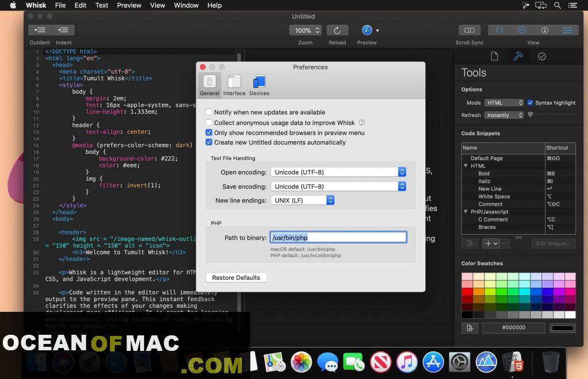Select the Bold snippet row
This screenshot has width=588, height=379.
coord(519,173)
